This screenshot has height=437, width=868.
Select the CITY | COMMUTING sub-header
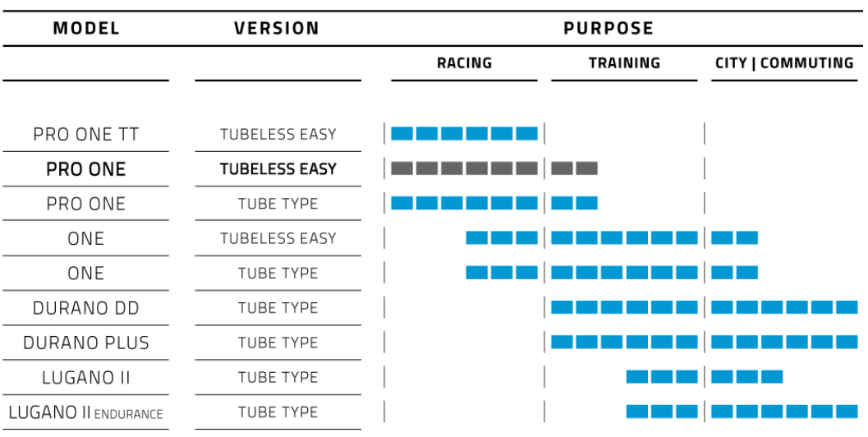784,63
